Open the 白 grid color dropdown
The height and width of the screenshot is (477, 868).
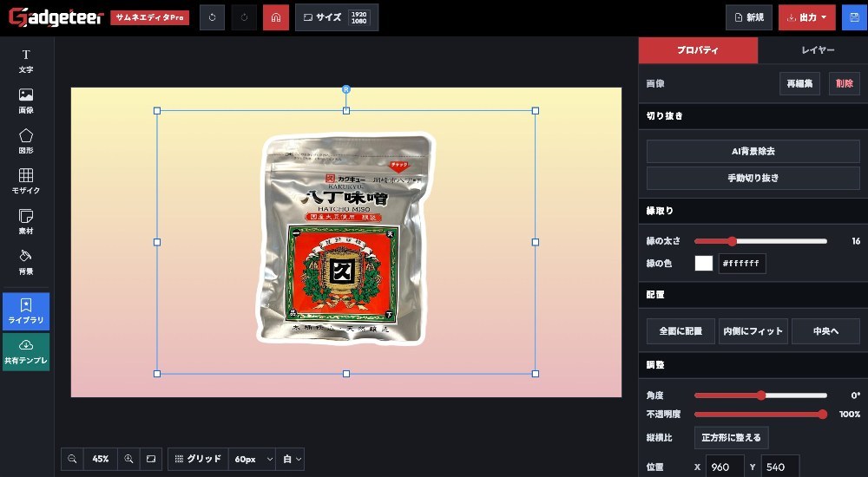tap(291, 459)
